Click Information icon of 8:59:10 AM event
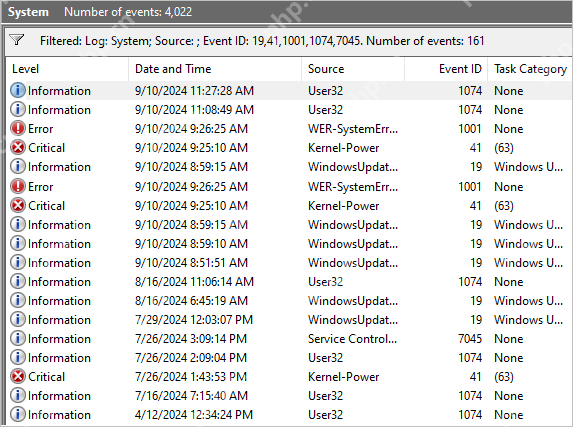 [18, 243]
